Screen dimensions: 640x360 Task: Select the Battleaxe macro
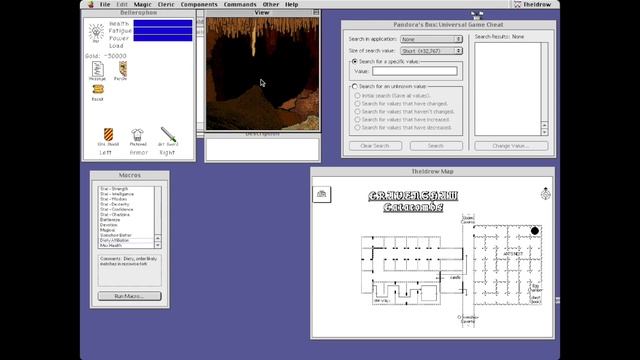[110, 220]
